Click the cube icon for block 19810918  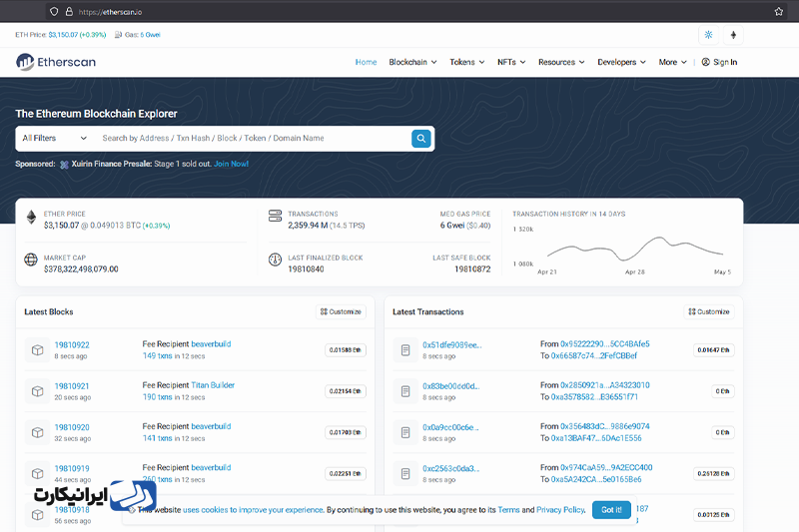(x=37, y=515)
